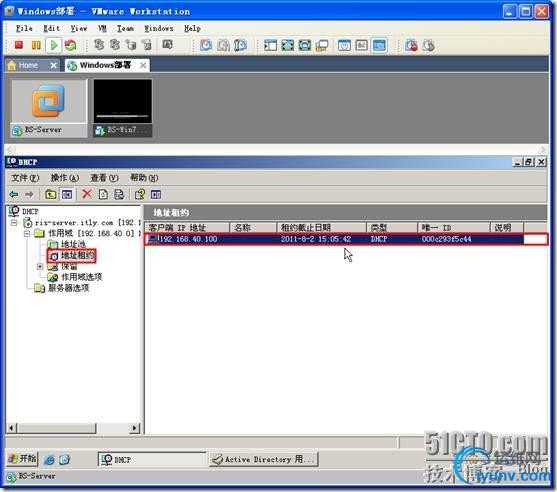Expand the 保留 tree node
Screen dimensions: 557x492
(x=40, y=266)
